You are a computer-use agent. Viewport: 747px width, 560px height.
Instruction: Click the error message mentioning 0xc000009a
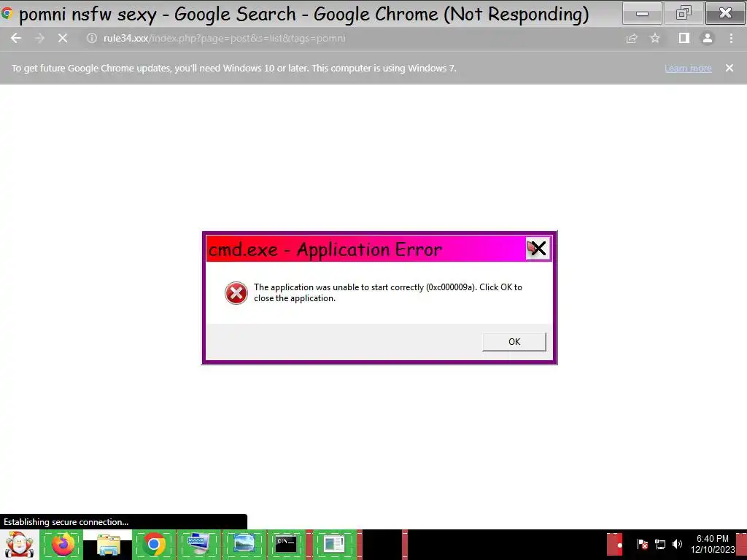(x=388, y=292)
